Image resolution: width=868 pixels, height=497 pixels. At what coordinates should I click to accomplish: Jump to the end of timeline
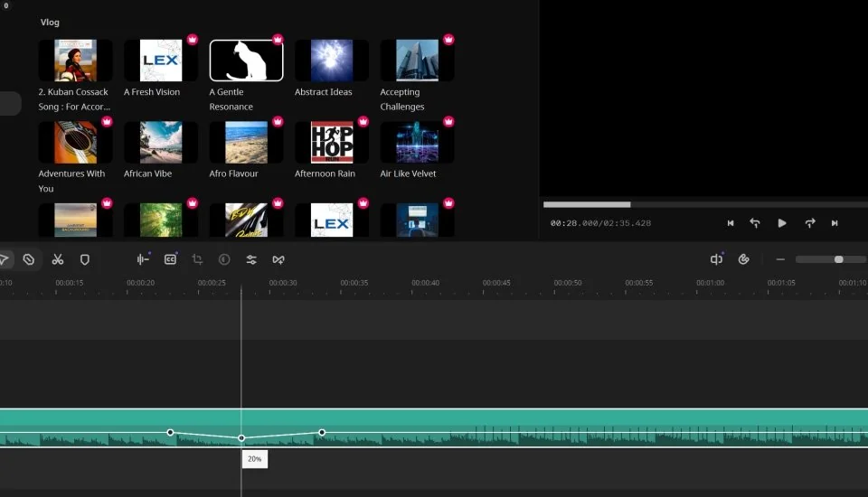click(835, 223)
